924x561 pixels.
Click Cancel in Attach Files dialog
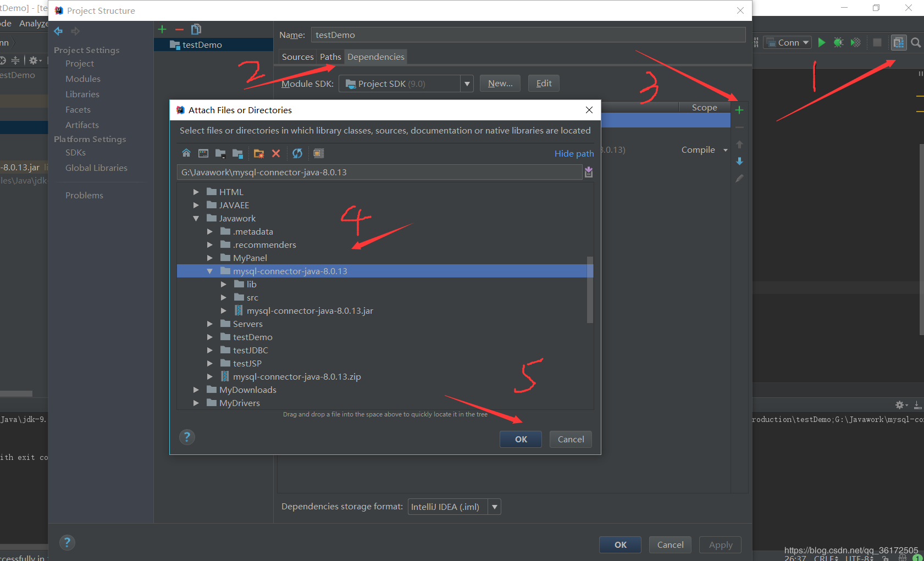pos(571,439)
